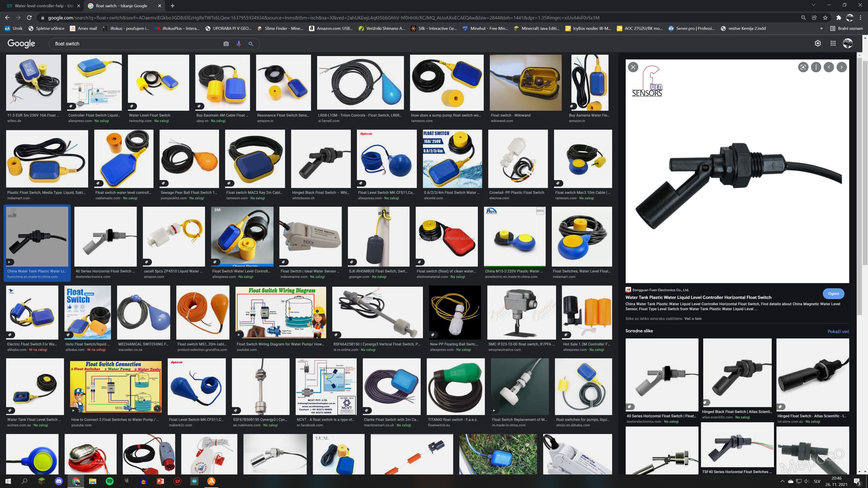Open Amazon.com bookmark
Screen dimensions: 868x488
click(330, 28)
